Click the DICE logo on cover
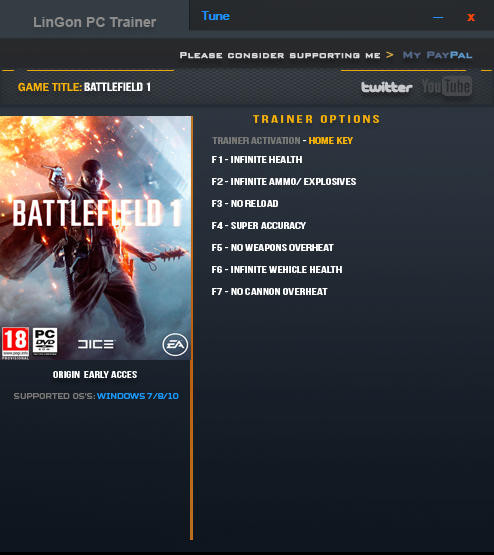This screenshot has width=494, height=555. point(96,344)
